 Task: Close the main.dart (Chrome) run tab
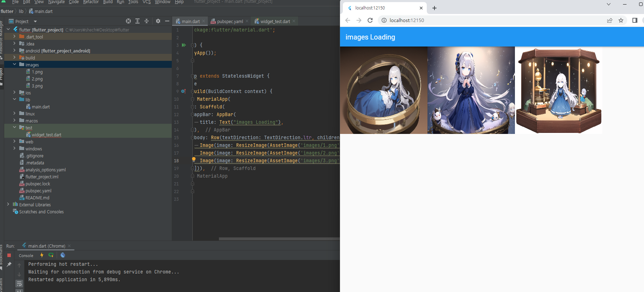pyautogui.click(x=69, y=246)
